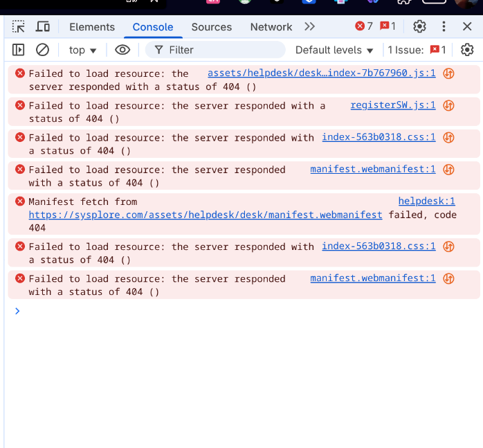Open assets/helpdesk/desk…index-7b767960.js:1 source link
The height and width of the screenshot is (448, 483).
321,73
